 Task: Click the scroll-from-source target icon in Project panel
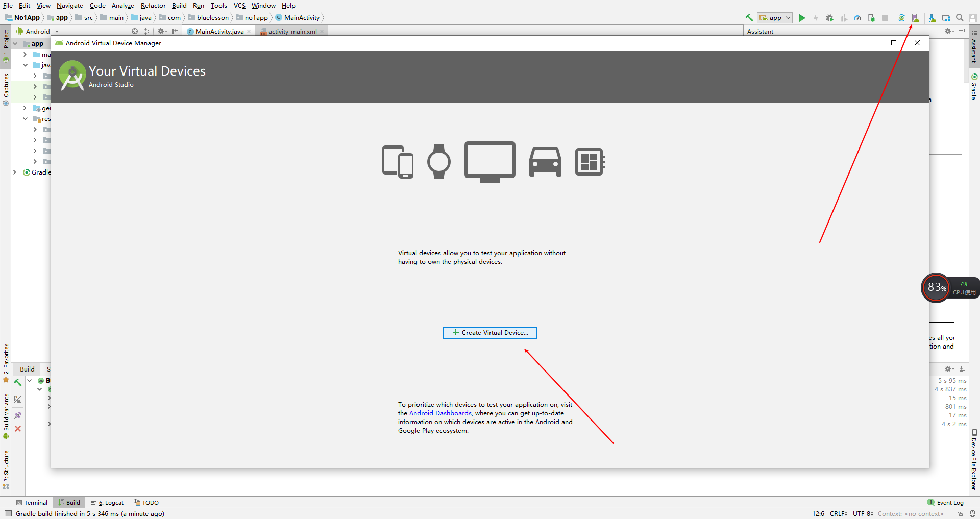tap(135, 31)
